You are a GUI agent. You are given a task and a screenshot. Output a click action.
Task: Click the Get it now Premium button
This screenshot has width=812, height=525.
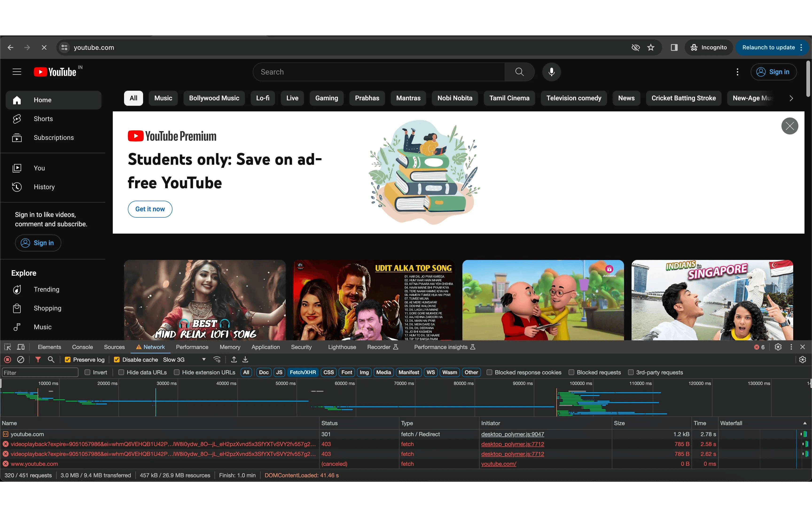click(x=150, y=208)
